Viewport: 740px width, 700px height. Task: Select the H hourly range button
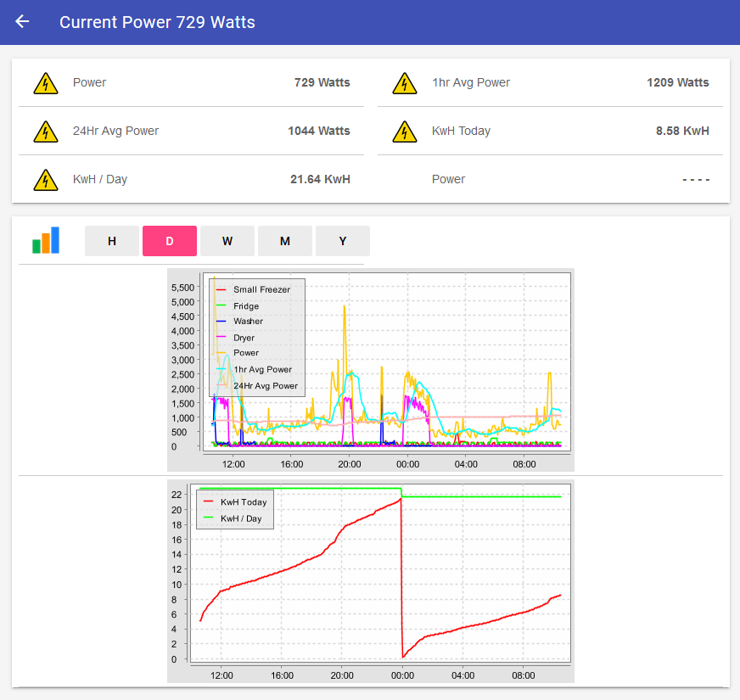(x=112, y=241)
